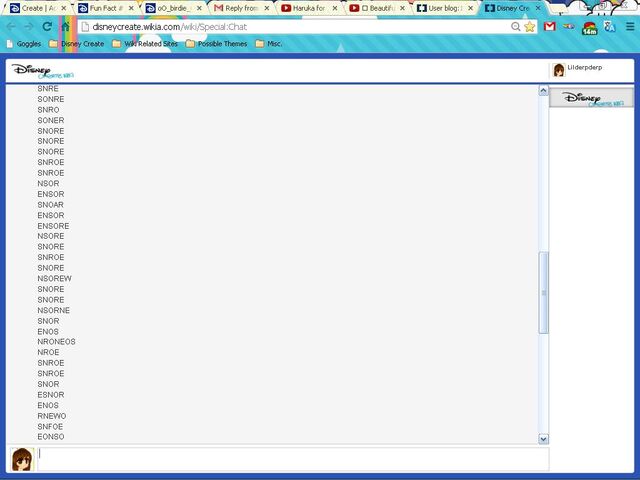
Task: Click the address bar URL field
Action: point(294,27)
